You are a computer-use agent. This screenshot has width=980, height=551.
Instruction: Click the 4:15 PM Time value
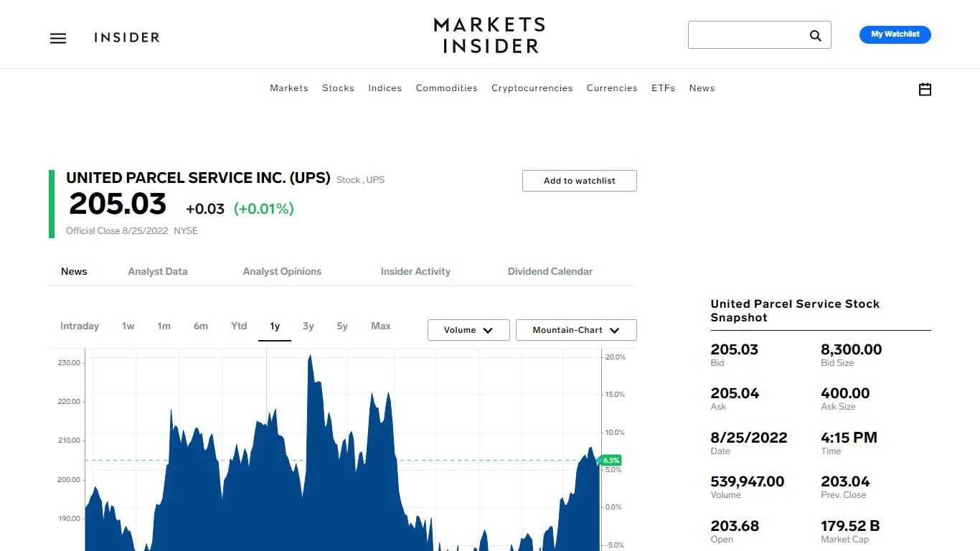(849, 438)
